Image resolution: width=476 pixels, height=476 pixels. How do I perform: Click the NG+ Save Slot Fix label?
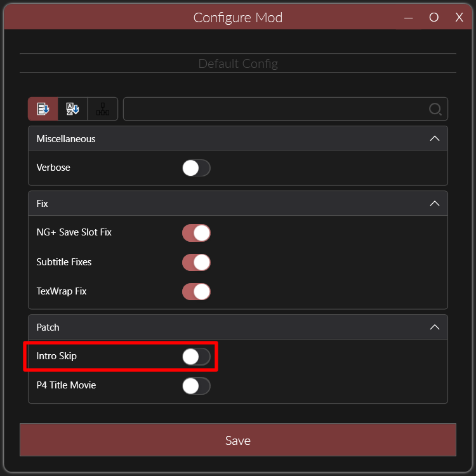click(74, 232)
